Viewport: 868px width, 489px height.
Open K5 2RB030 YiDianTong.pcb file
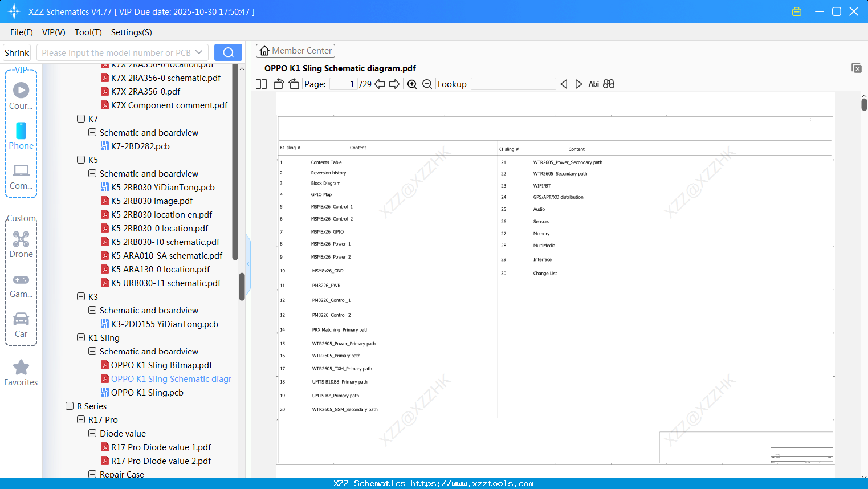click(x=163, y=188)
